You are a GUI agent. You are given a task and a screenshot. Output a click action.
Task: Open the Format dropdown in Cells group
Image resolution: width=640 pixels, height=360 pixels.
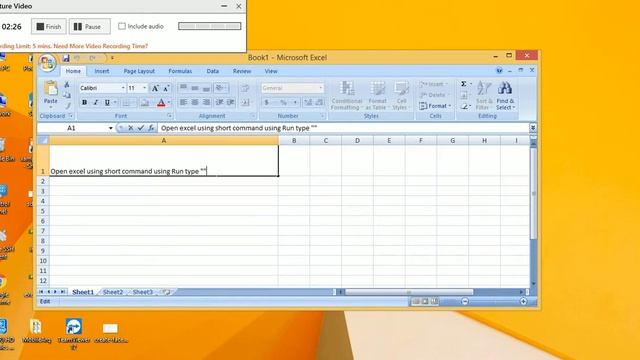pos(435,106)
